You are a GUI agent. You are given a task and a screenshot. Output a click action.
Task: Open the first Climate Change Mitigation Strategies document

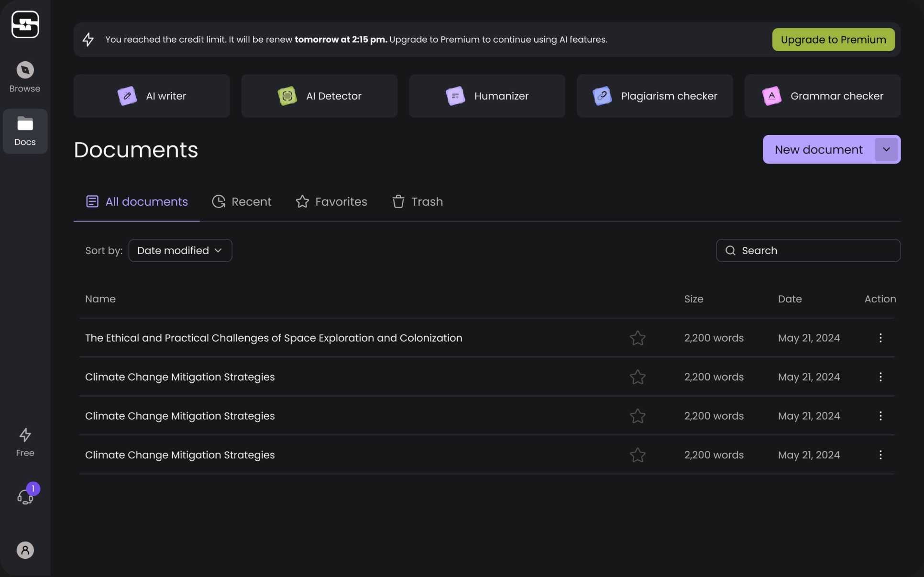[x=180, y=377]
